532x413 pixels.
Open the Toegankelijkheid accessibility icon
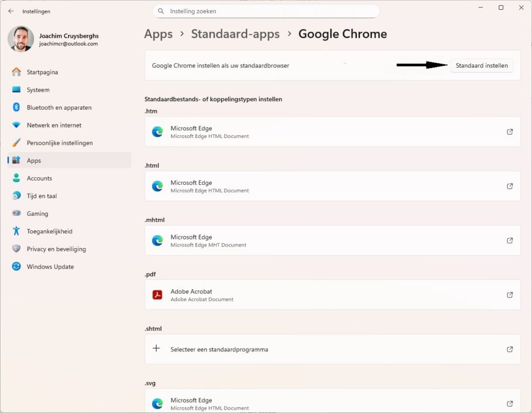pos(16,231)
